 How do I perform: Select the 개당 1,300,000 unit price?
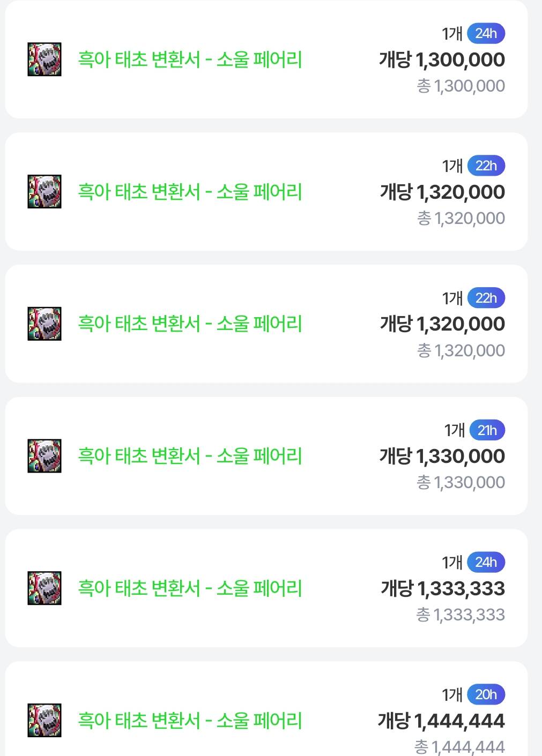442,59
